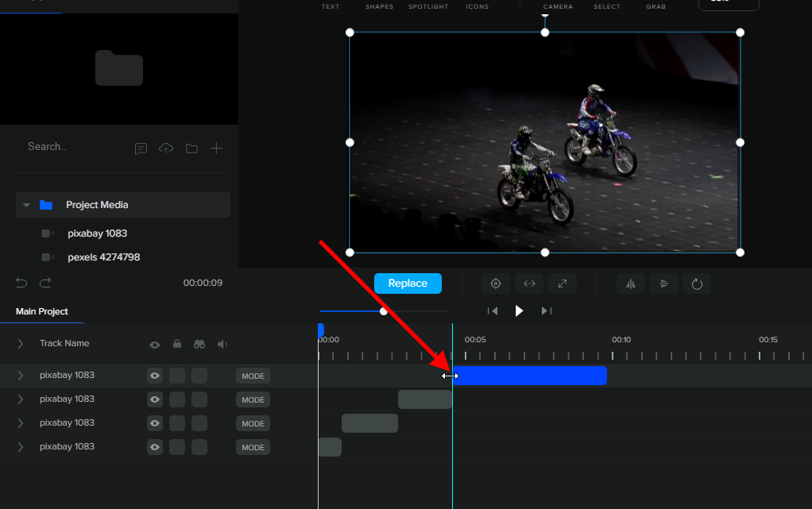Screen dimensions: 812x509
Task: Select pexels 4274798 in Project Media
Action: 103,257
